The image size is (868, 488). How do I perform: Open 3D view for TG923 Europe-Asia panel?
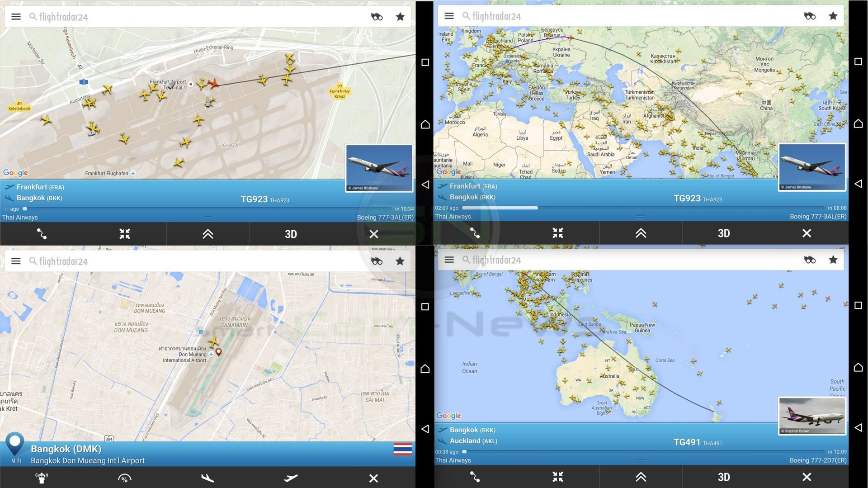coord(724,233)
